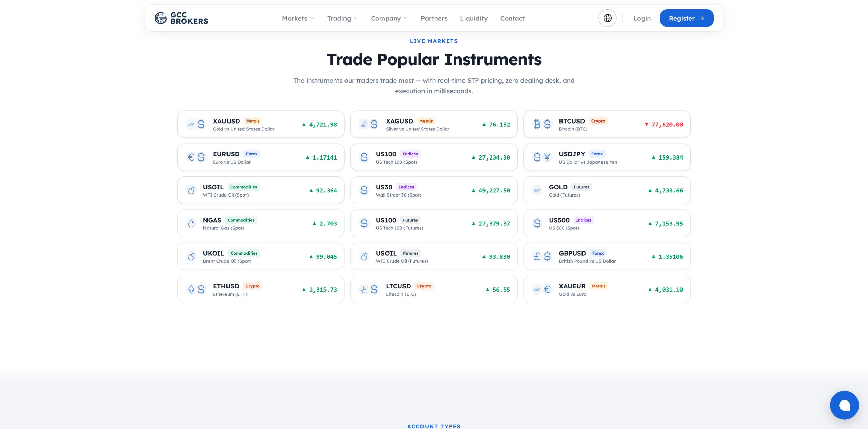This screenshot has height=429, width=868.
Task: Click the NGAS flame icon
Action: click(x=191, y=223)
